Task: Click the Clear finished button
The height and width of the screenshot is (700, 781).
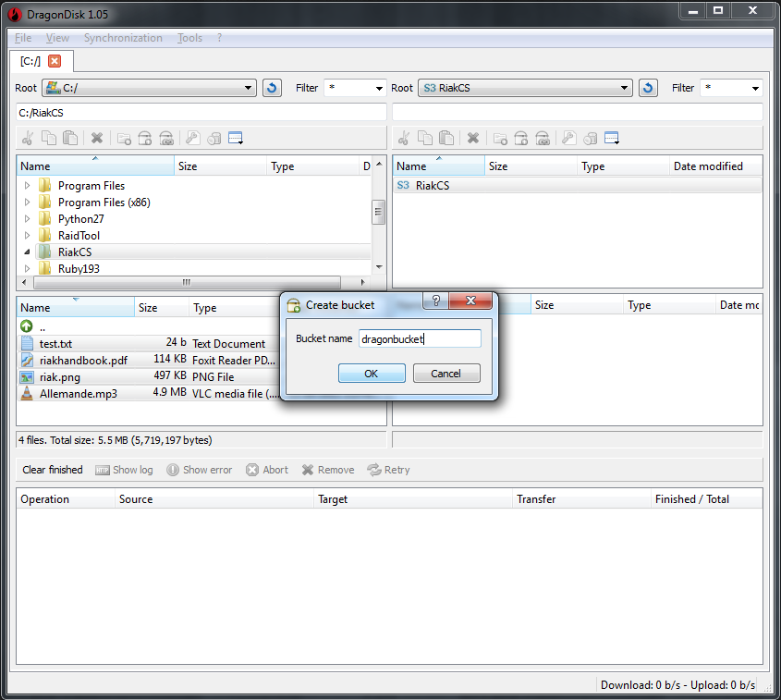Action: coord(52,470)
